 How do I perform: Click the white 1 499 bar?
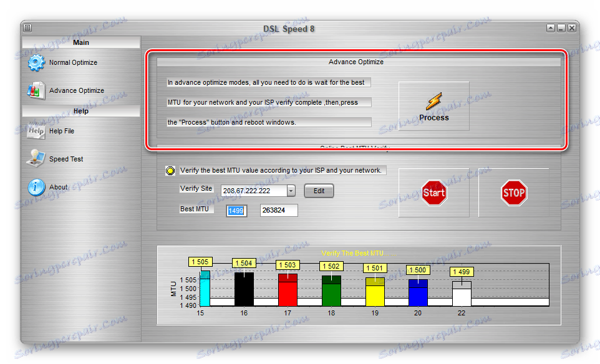click(x=462, y=294)
